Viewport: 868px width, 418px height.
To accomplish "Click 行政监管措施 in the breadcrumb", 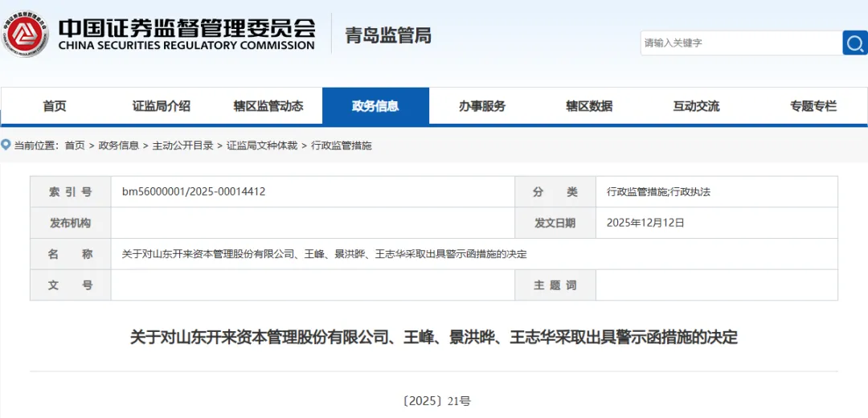I will 342,145.
